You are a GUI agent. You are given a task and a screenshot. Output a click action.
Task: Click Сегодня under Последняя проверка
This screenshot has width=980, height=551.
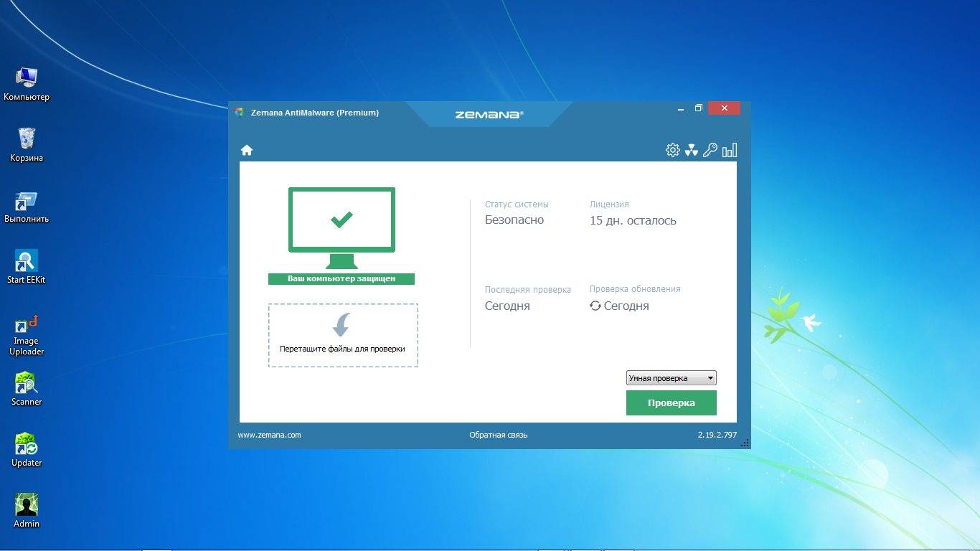pos(507,306)
